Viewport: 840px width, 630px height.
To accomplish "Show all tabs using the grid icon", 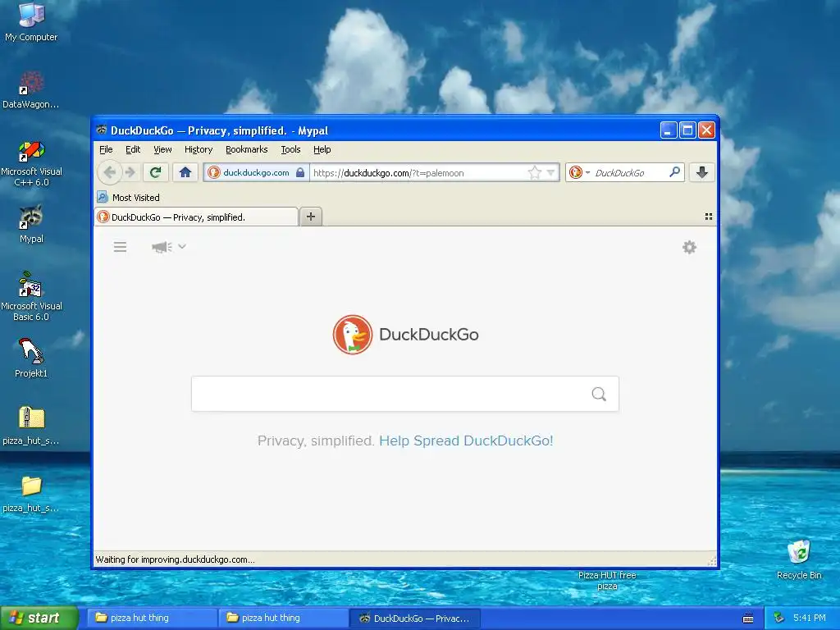I will pos(708,217).
